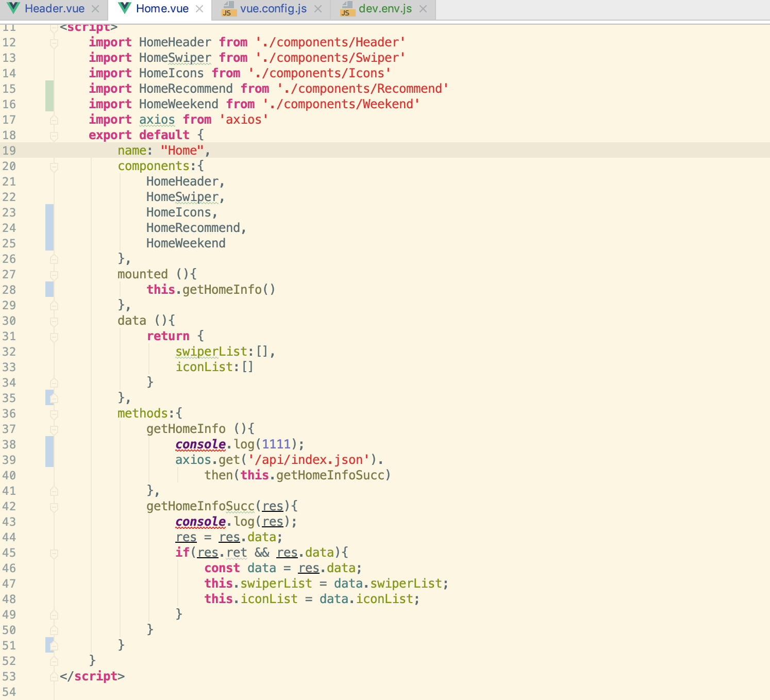Click the '/api/index.json' URL string

(x=309, y=460)
